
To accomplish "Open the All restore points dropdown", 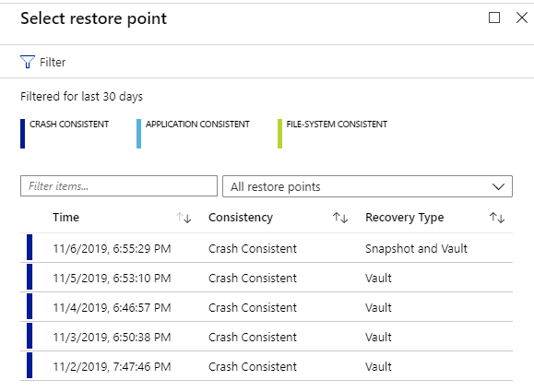I will (x=367, y=186).
